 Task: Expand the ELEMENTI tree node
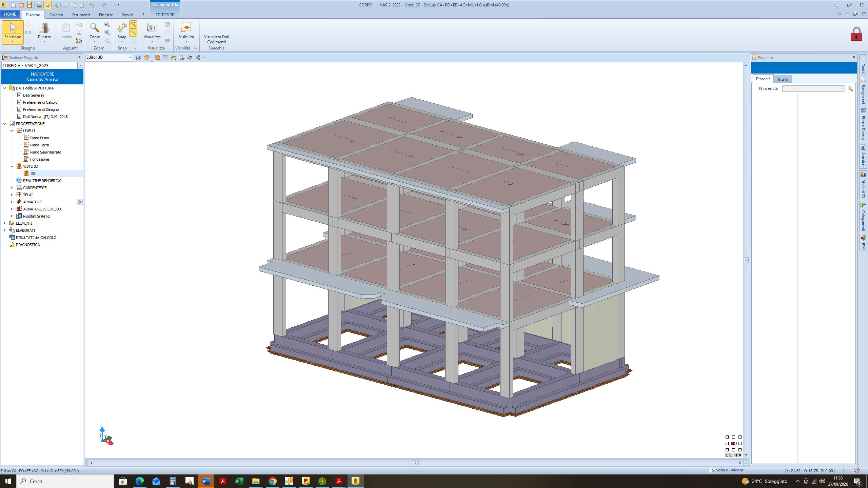tap(4, 223)
